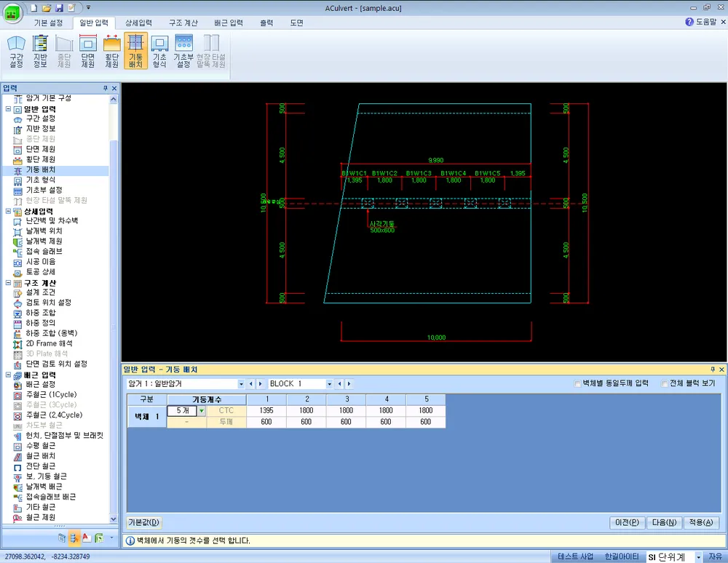Viewport: 728px width, 563px height.
Task: Open the 구간 설정 ribbon tool
Action: point(16,51)
